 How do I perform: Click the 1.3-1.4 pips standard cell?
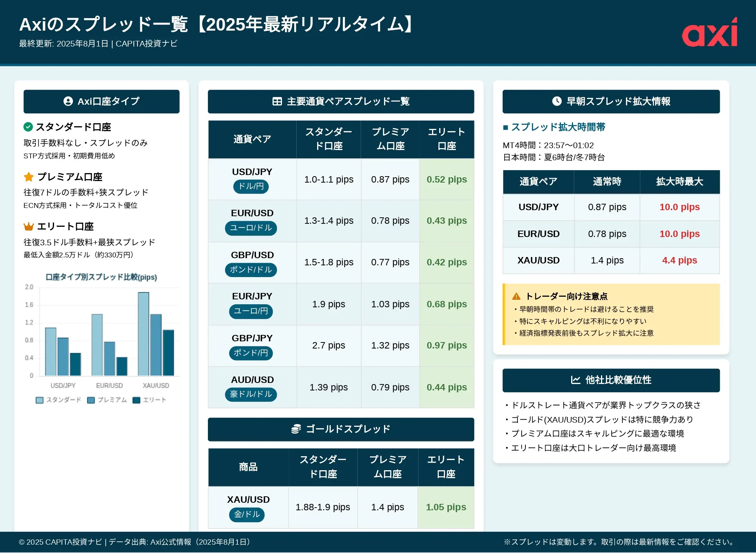coord(329,221)
